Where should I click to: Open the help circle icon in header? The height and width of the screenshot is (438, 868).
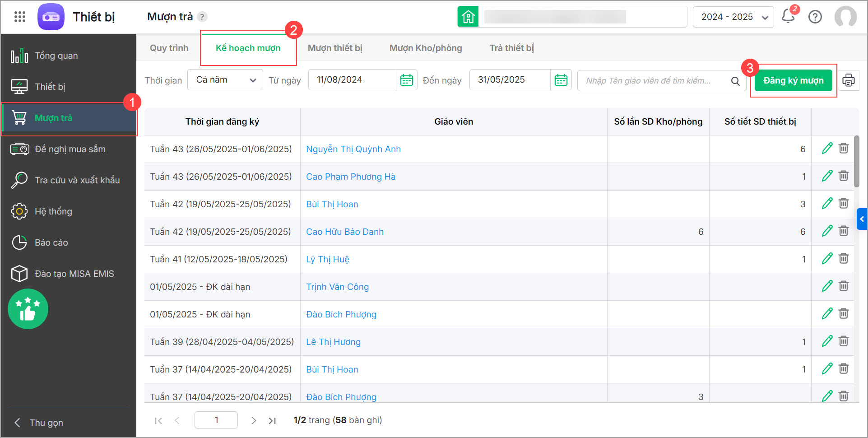coord(815,17)
